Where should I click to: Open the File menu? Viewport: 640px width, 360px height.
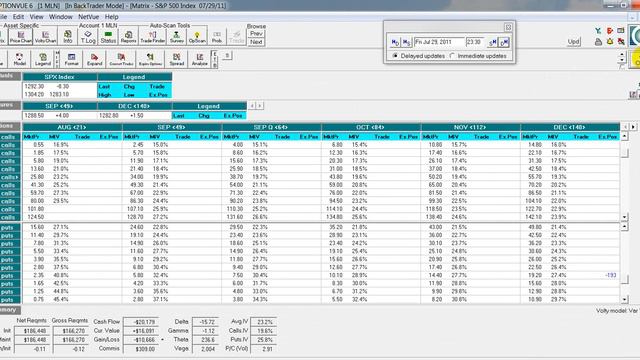(x=3, y=17)
